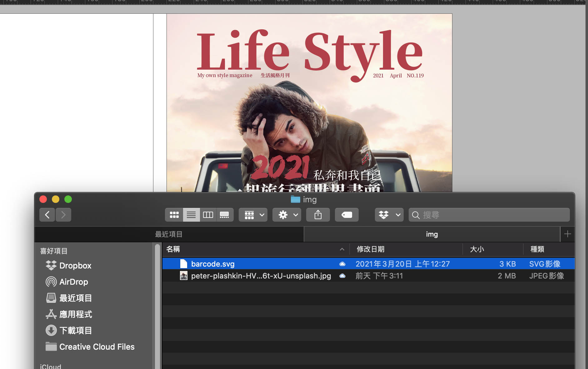Select the peter-plashkin jpg file
This screenshot has width=588, height=369.
tap(261, 276)
